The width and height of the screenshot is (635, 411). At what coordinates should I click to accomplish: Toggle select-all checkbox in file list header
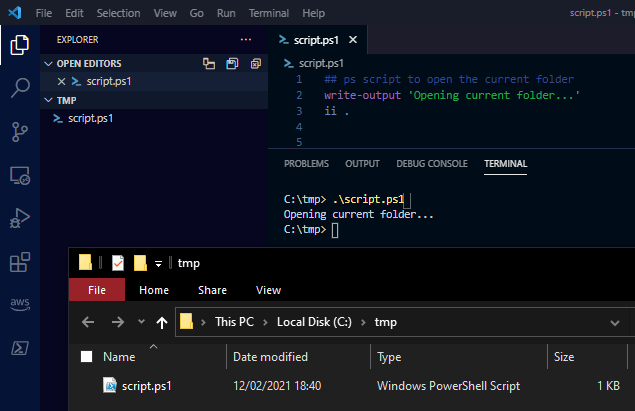(86, 357)
